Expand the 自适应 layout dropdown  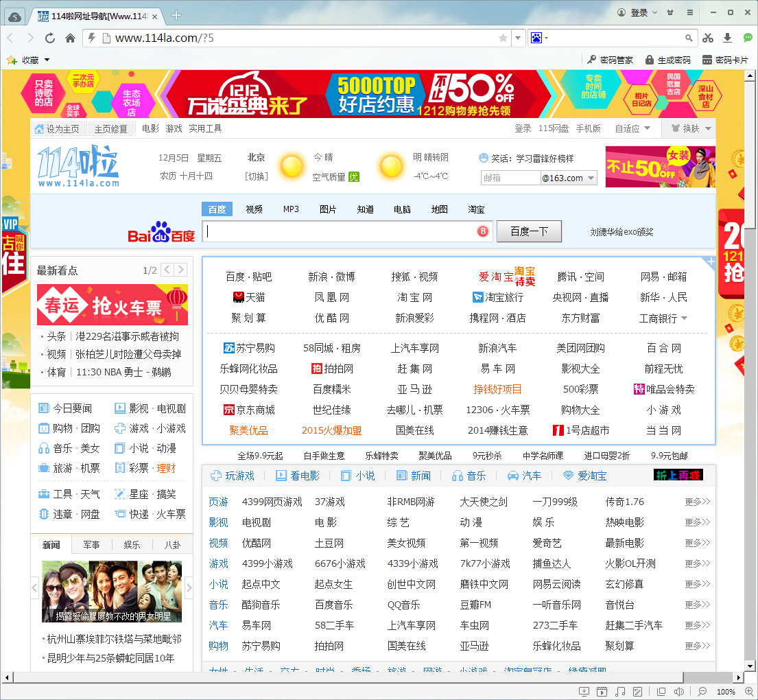click(633, 128)
